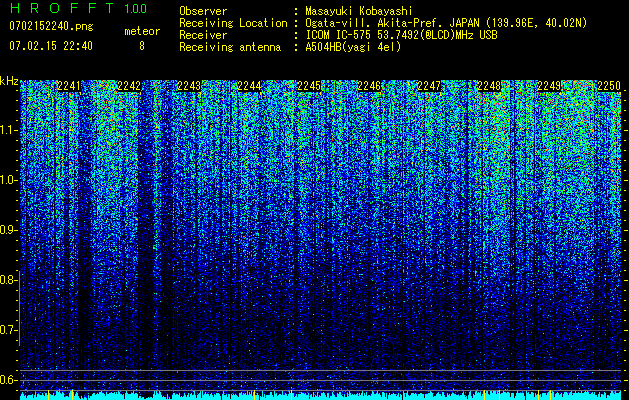
Task: Select the filename 0702152240.png
Action: point(51,26)
